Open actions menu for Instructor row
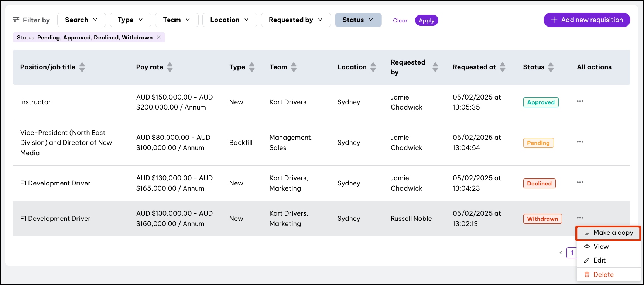 [580, 101]
